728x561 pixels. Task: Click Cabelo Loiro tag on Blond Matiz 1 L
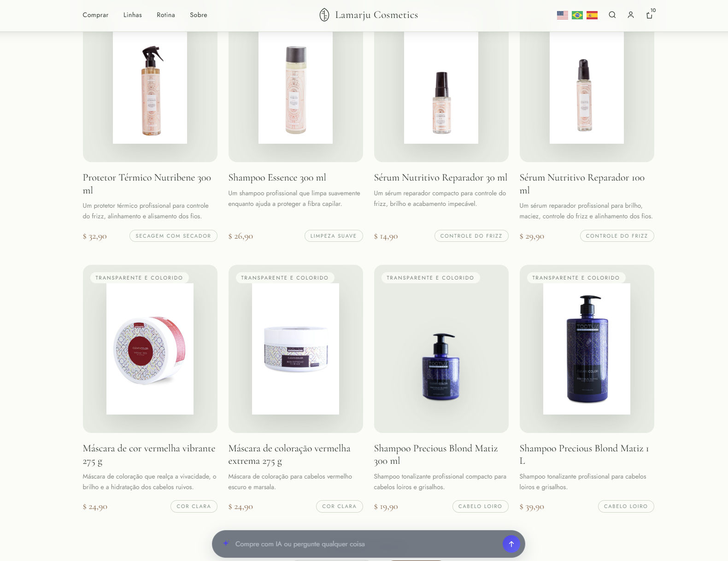tap(626, 506)
